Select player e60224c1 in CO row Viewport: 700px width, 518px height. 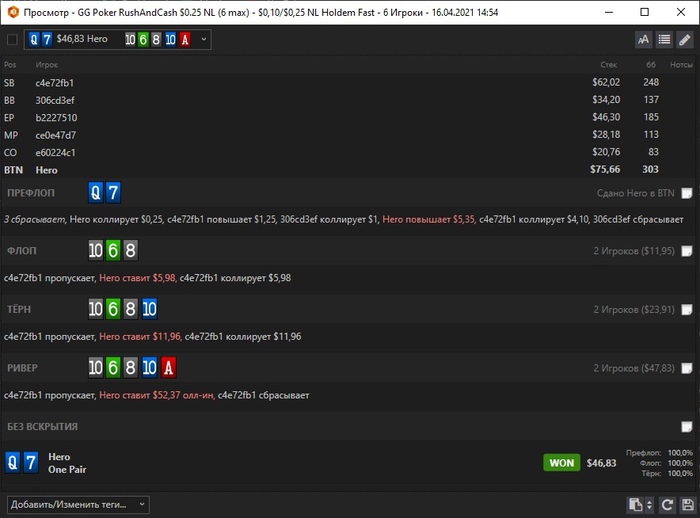(55, 152)
